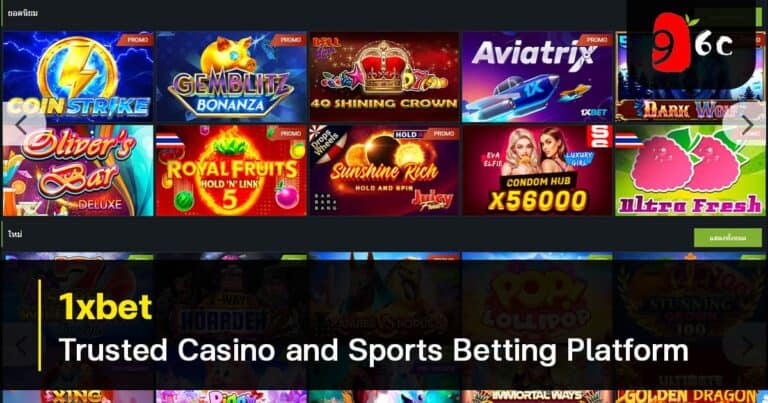The width and height of the screenshot is (768, 403).
Task: Click the green show-all button in new section
Action: [x=727, y=238]
